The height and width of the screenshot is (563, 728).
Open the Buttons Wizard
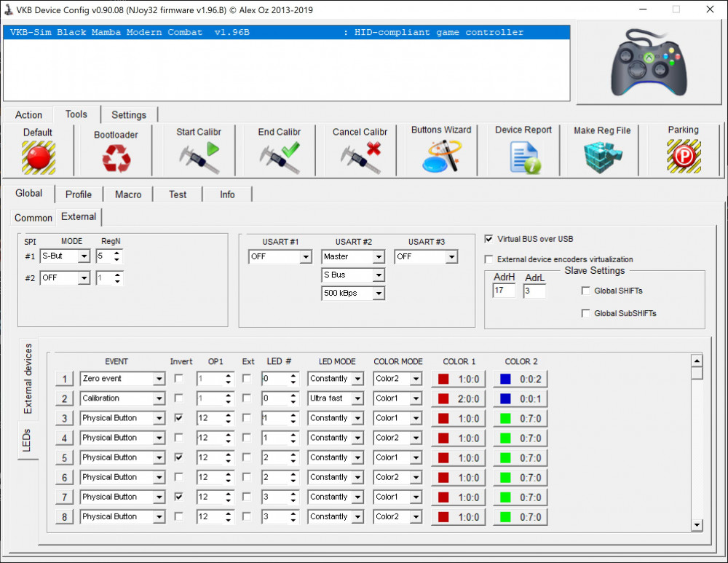pos(441,156)
